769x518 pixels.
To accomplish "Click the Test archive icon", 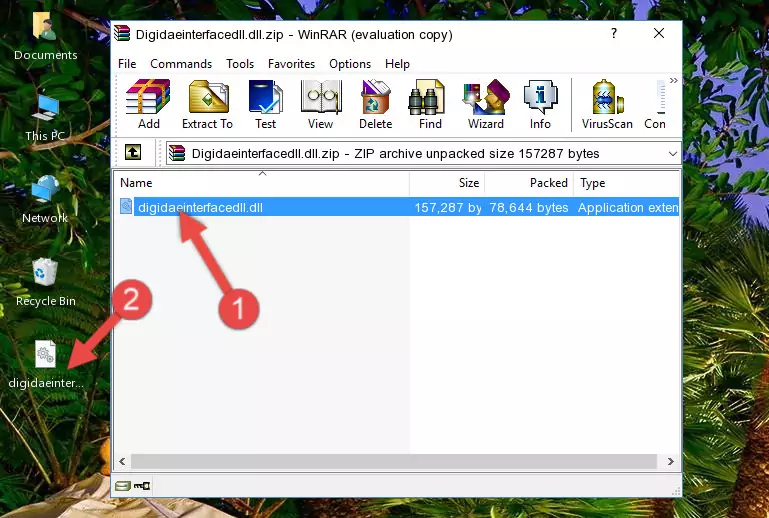I will (x=265, y=104).
